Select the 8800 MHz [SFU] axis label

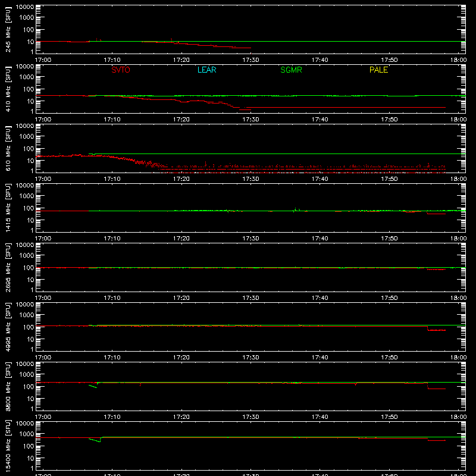(8, 387)
